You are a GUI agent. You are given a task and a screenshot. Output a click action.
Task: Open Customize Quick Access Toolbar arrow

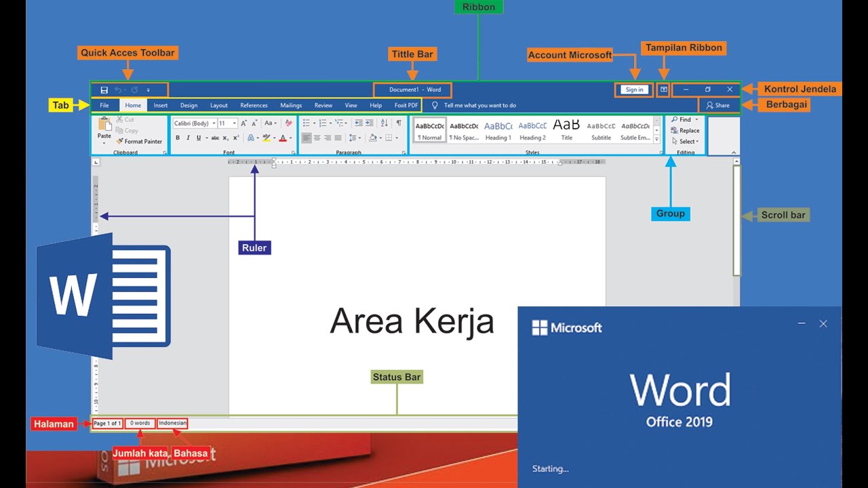[x=149, y=90]
